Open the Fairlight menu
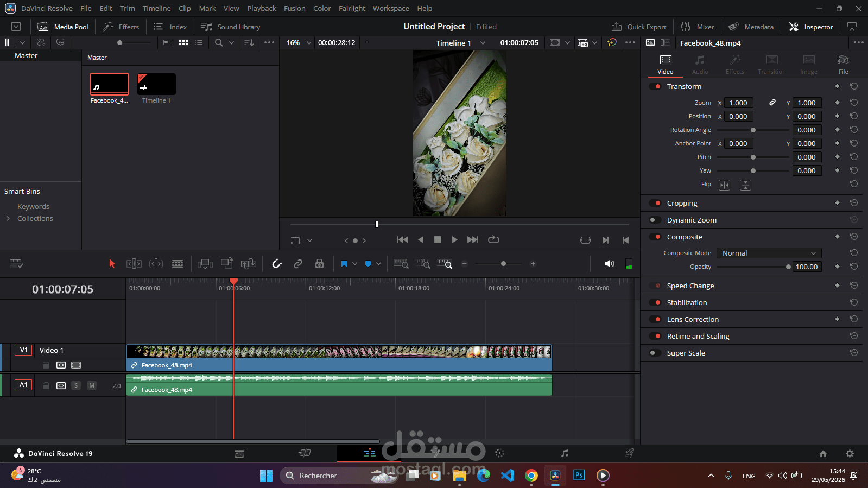The height and width of the screenshot is (488, 868). click(x=352, y=8)
